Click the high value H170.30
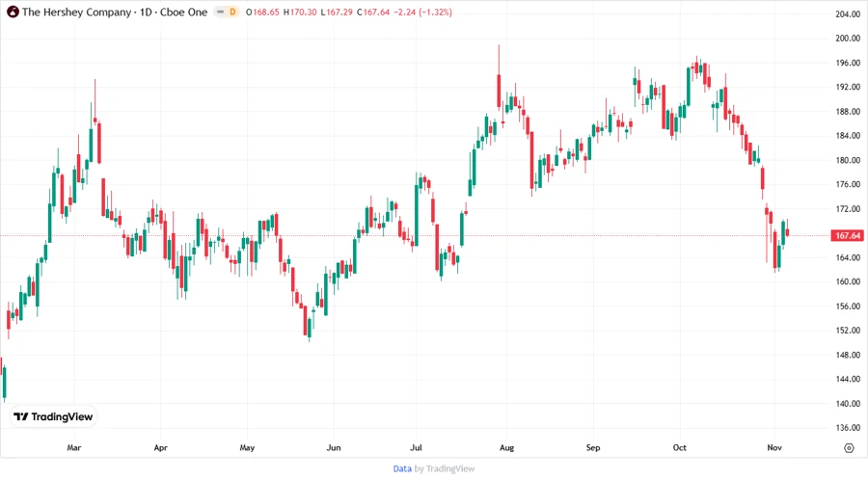This screenshot has width=868, height=480. pos(300,13)
